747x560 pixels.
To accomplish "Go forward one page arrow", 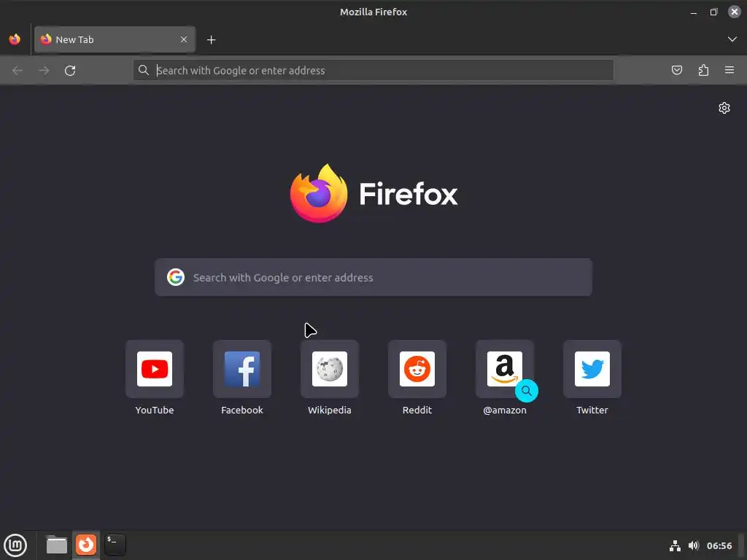I will tap(44, 71).
